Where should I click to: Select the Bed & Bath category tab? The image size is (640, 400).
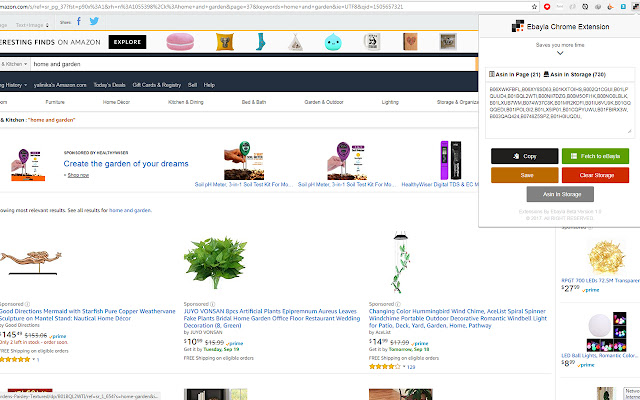tap(254, 102)
